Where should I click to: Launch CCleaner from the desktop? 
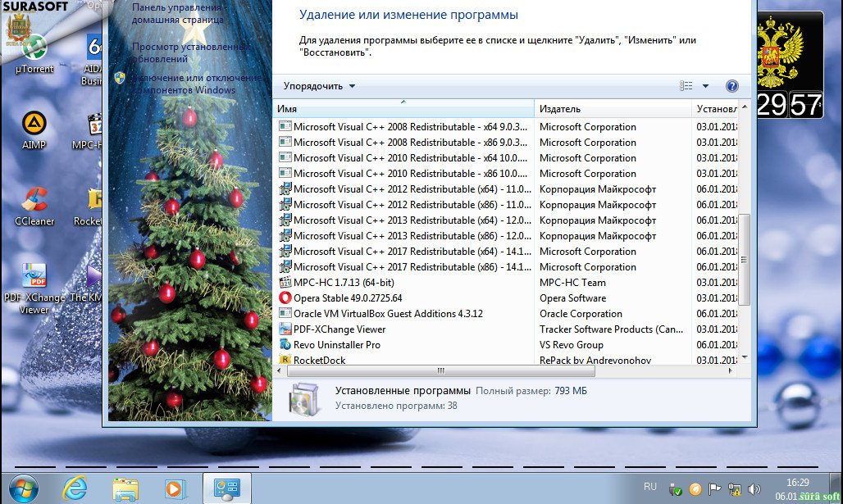click(x=34, y=206)
